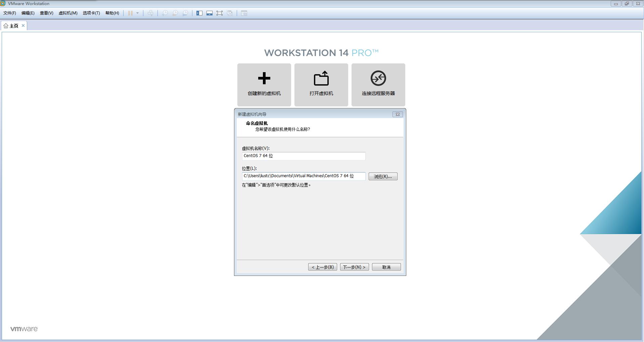Open the 帮助(H) menu

pos(112,13)
